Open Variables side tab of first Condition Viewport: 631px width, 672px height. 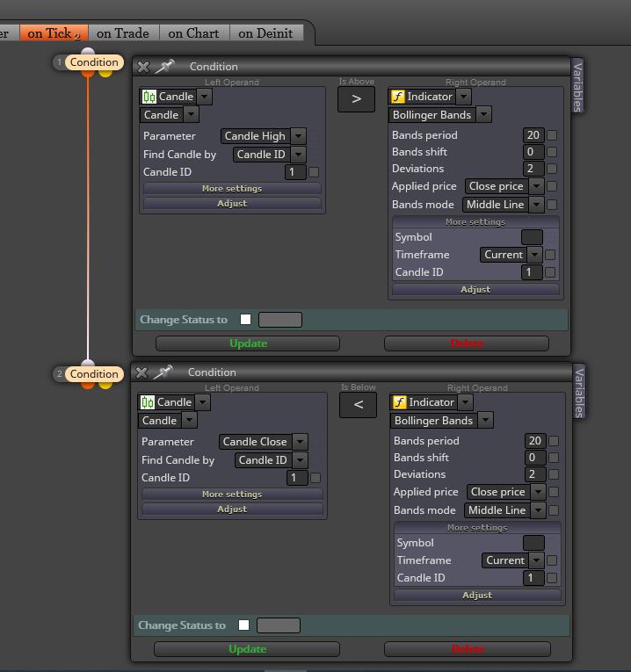coord(577,86)
